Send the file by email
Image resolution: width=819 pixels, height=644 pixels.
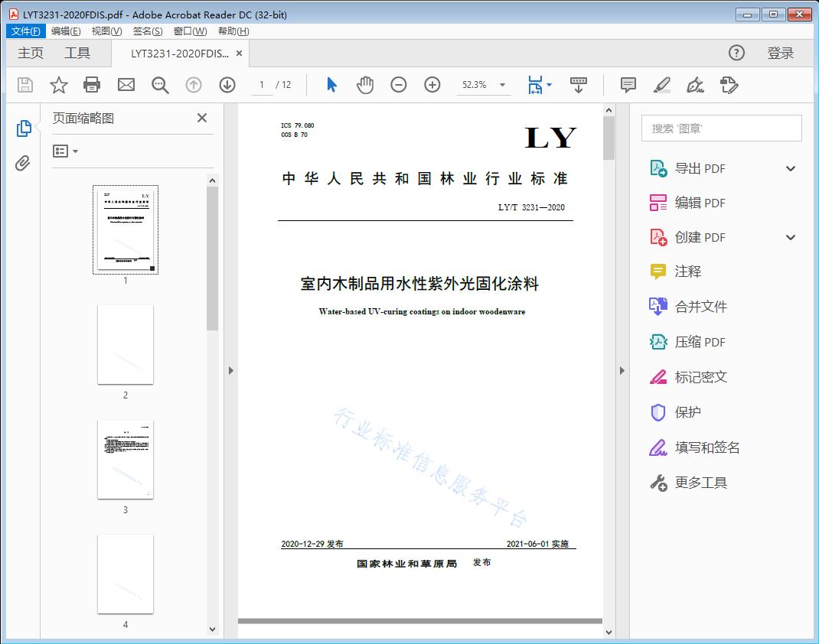pos(126,85)
